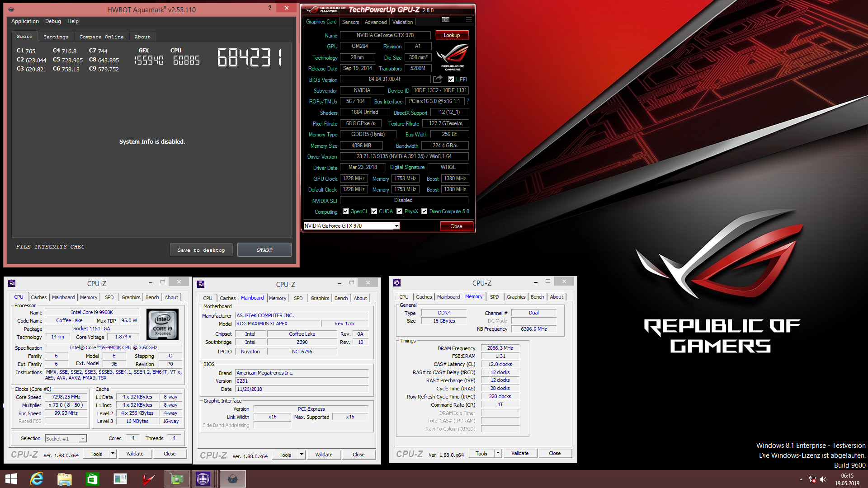This screenshot has height=488, width=868.
Task: Open the Debug menu in Aquamark
Action: (x=53, y=21)
